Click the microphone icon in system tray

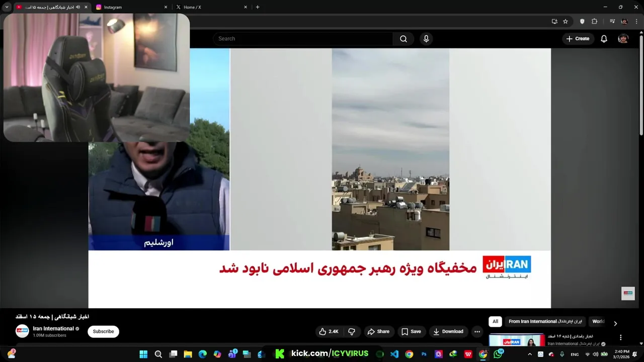pyautogui.click(x=562, y=354)
